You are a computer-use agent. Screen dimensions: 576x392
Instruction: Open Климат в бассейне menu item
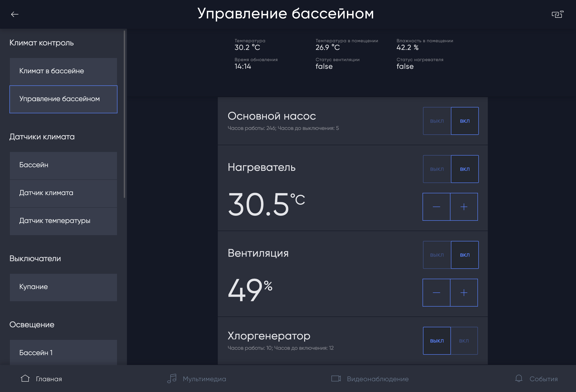(63, 71)
